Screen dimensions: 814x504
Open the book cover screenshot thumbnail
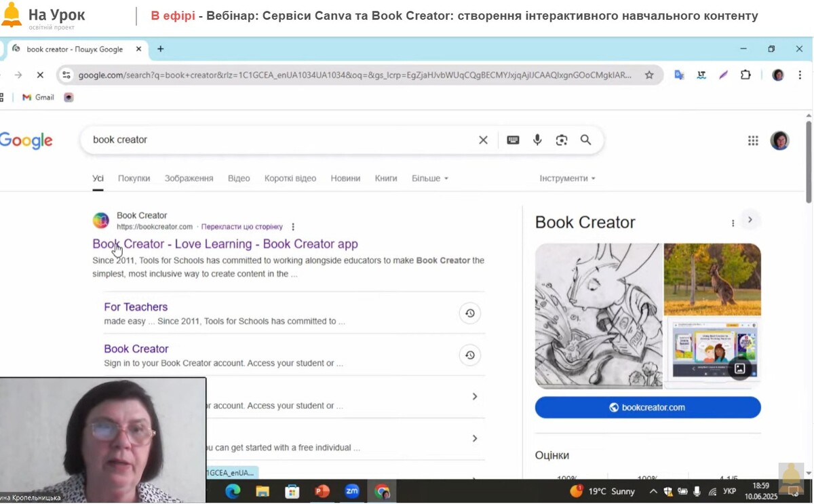(x=712, y=353)
